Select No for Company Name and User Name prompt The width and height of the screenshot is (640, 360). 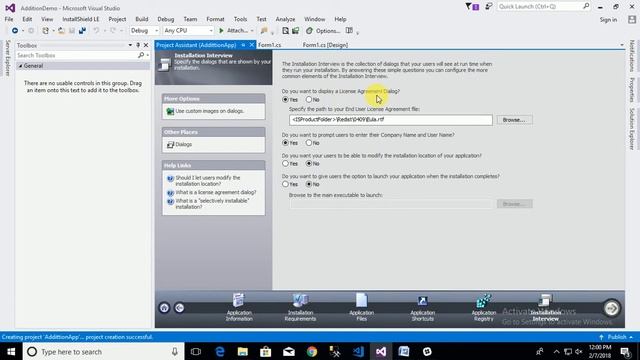coord(309,143)
